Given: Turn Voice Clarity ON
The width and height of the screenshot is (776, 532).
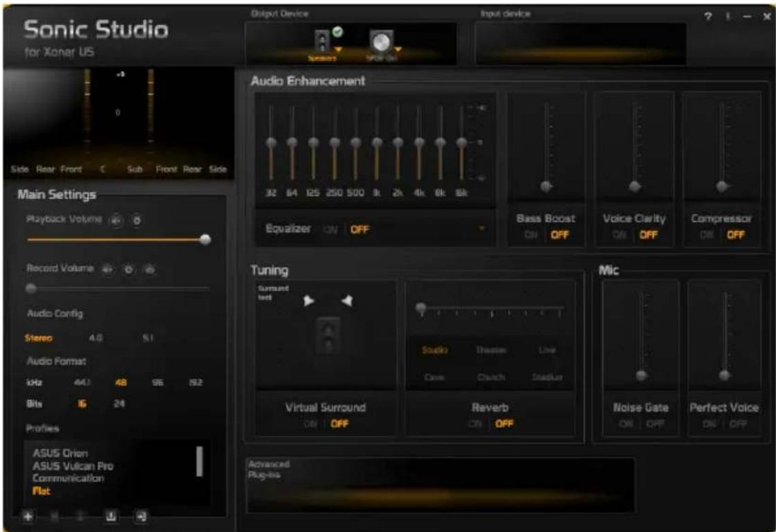Looking at the screenshot, I should [619, 235].
